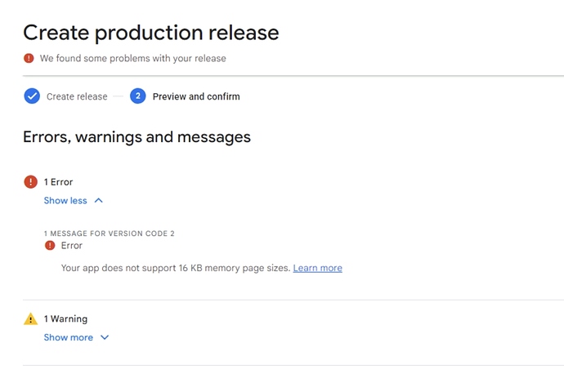Click the 16 KB memory page sizes message
Screen dimensions: 564x392
pos(176,268)
